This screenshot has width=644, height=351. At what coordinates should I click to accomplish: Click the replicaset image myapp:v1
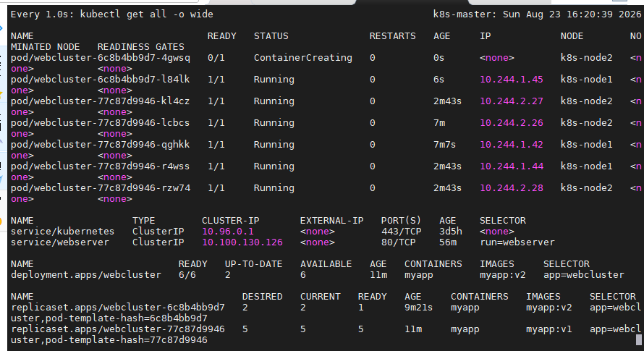click(x=548, y=329)
